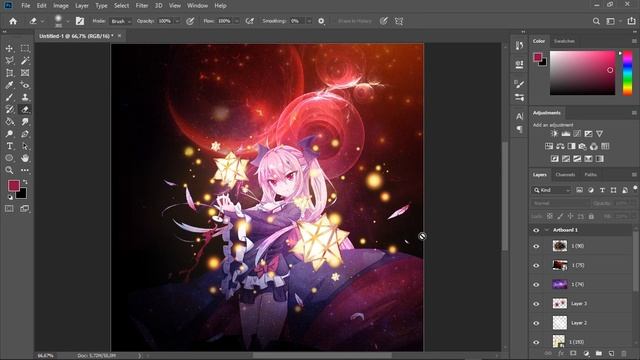Viewport: 640px width, 360px height.
Task: Select the Magic Wand tool
Action: (25, 61)
